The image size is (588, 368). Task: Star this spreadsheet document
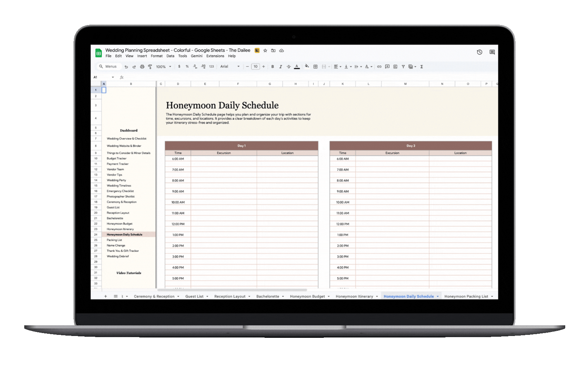[265, 50]
